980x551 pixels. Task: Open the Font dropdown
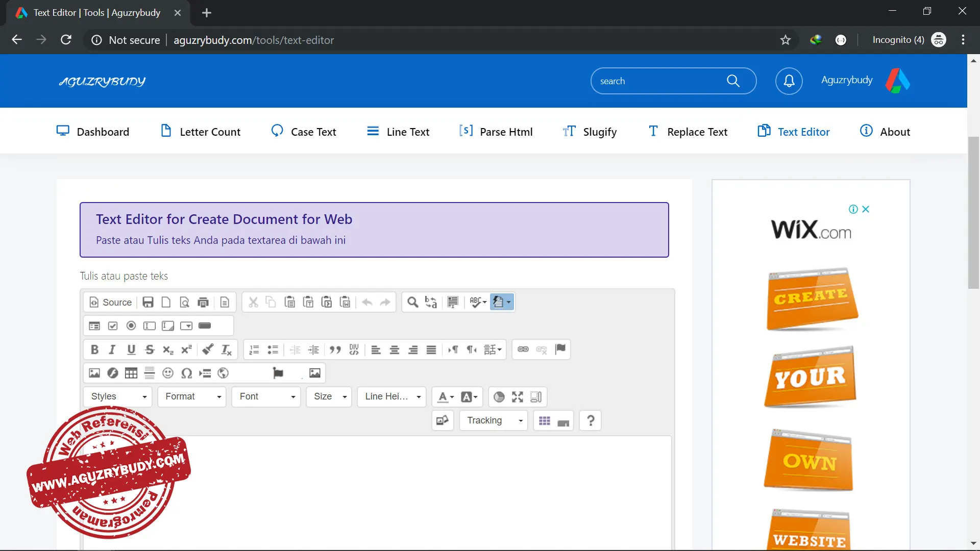(266, 396)
